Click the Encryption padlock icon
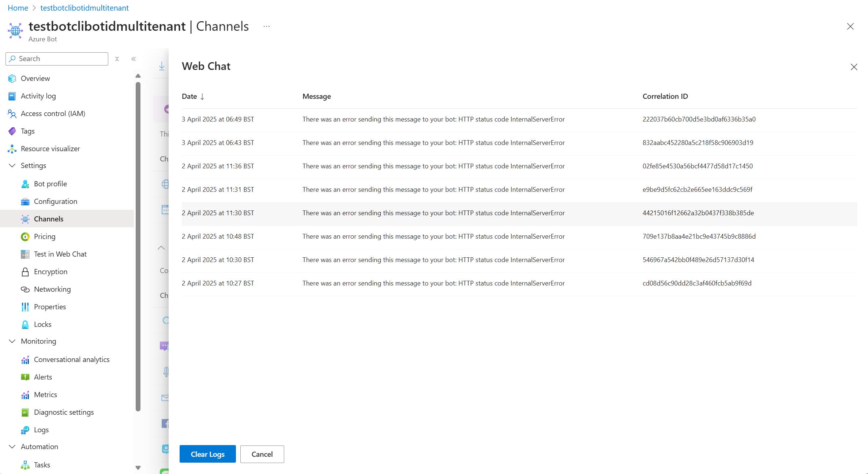The width and height of the screenshot is (868, 474). (x=25, y=272)
